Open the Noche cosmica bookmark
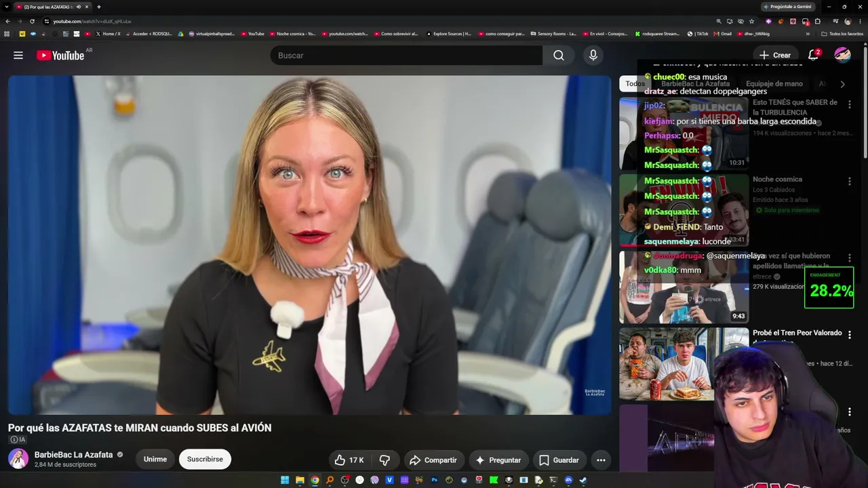The width and height of the screenshot is (868, 488). (x=292, y=34)
